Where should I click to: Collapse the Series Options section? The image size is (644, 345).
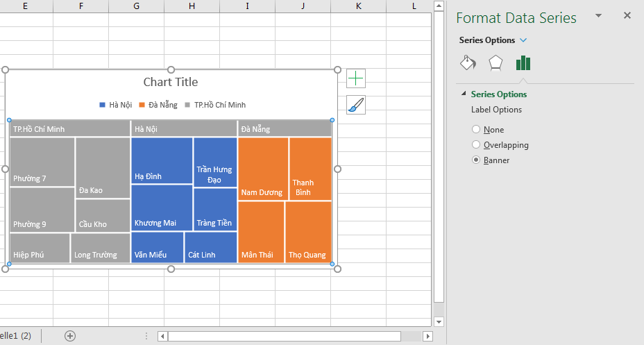[462, 94]
